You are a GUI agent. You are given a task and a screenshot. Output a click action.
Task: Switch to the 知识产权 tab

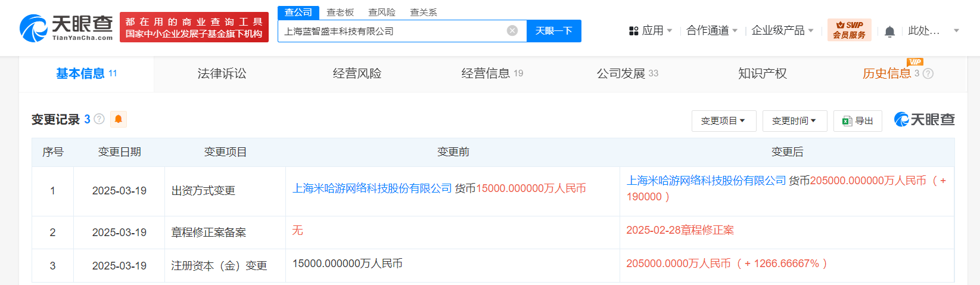763,73
